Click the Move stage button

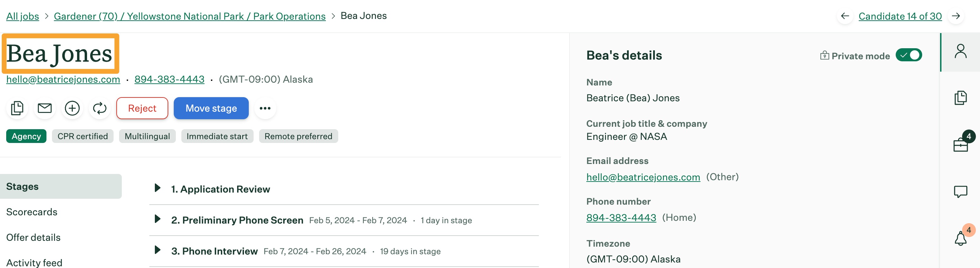coord(211,108)
